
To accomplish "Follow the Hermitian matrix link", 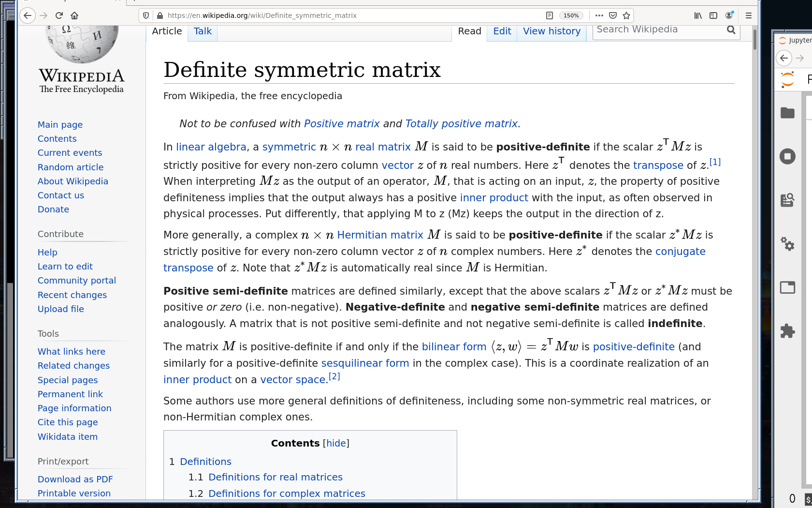I will pyautogui.click(x=380, y=235).
